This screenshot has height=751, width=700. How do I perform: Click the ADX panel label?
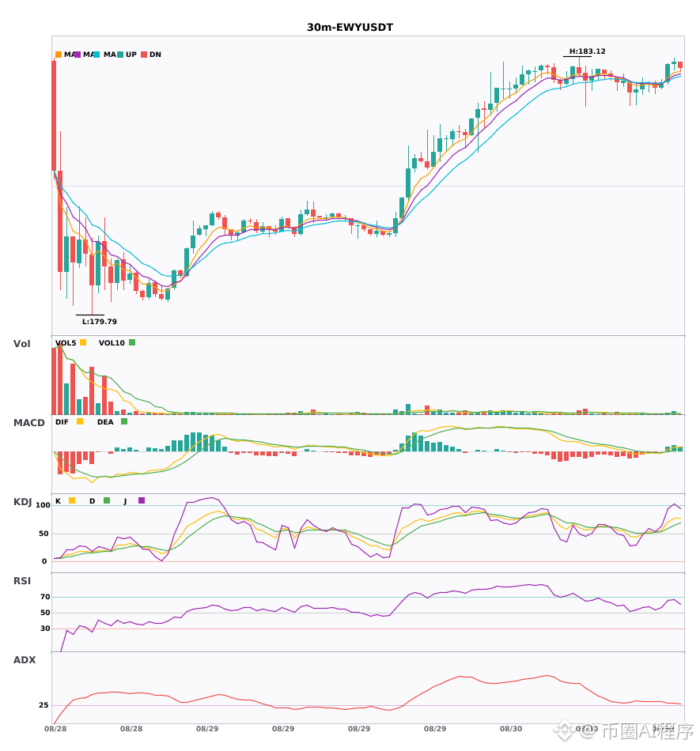point(25,659)
